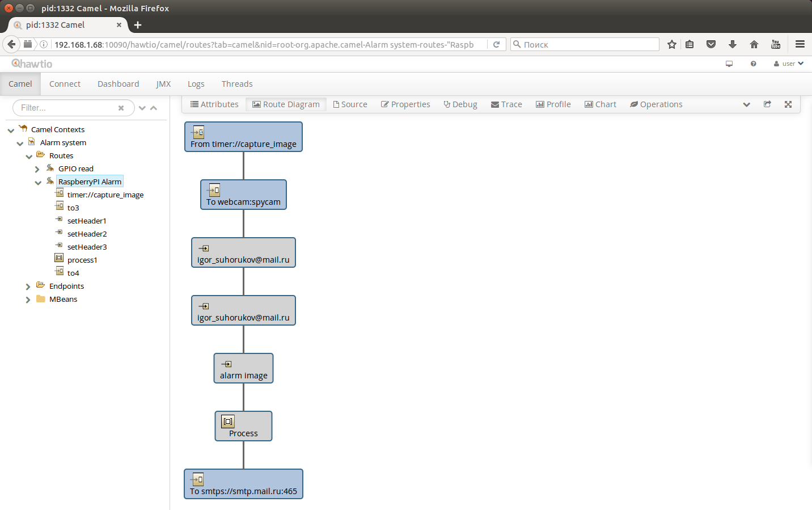Open the Dashboard tab

118,84
